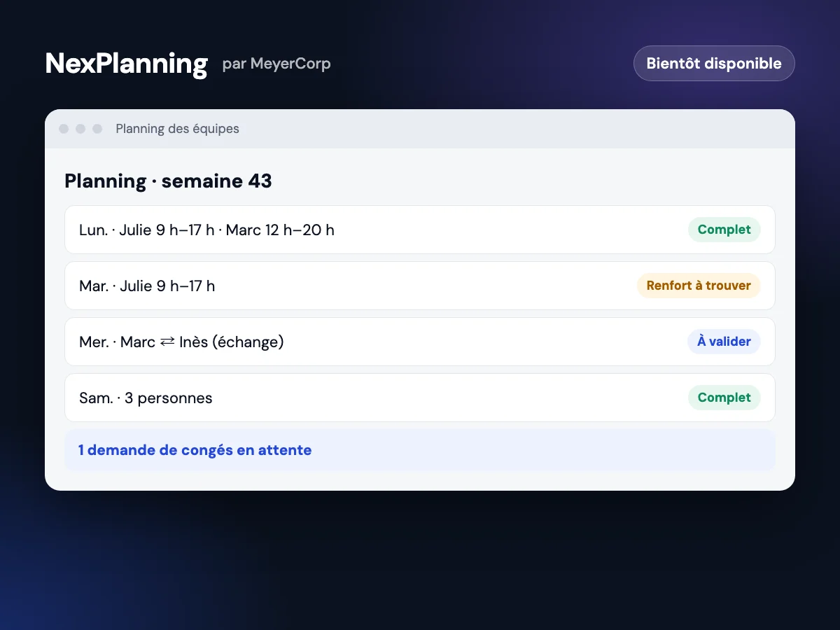
Task: Open the Mer. Marc Inès échange row
Action: (420, 342)
